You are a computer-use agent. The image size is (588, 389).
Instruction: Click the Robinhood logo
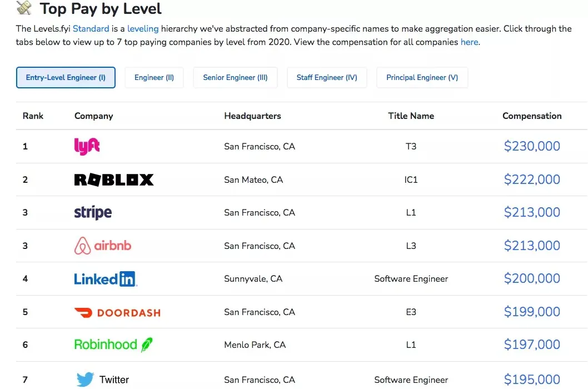click(113, 345)
